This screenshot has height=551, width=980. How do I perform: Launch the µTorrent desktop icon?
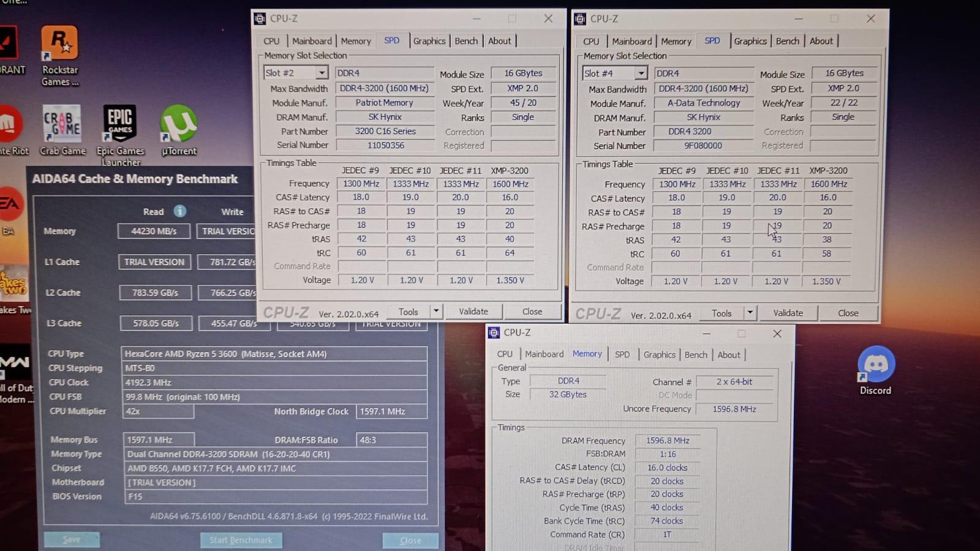[x=179, y=130]
